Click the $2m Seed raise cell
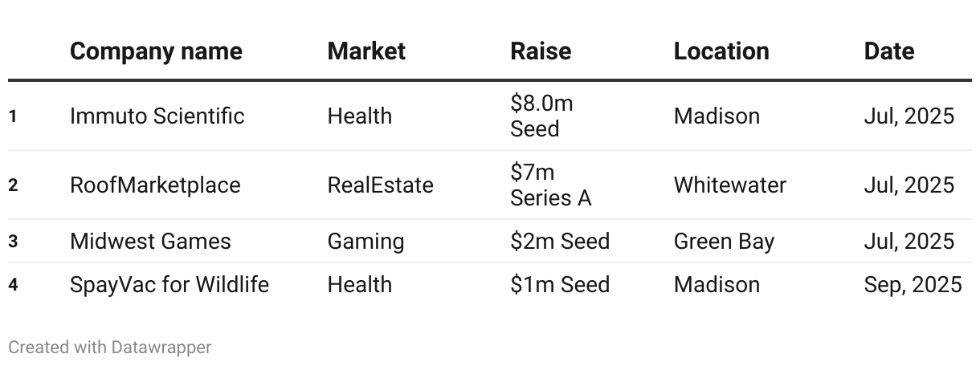 [560, 242]
